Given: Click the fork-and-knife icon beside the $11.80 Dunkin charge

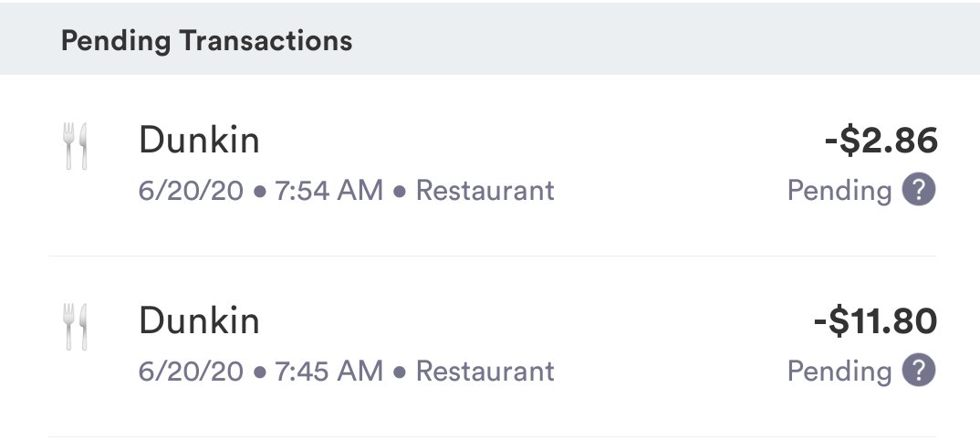Looking at the screenshot, I should 75,327.
